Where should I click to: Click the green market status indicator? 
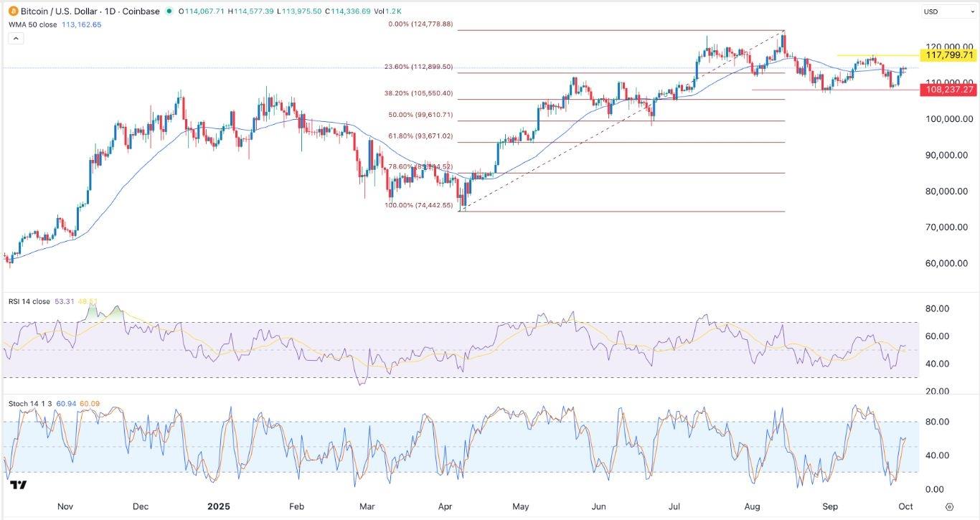[x=169, y=11]
